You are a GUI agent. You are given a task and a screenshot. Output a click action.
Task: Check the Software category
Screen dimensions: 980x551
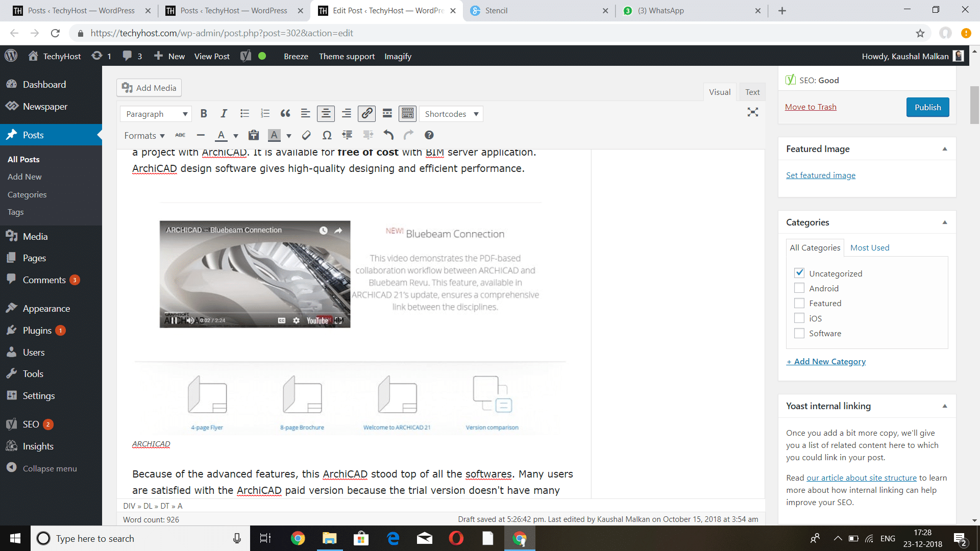(799, 333)
